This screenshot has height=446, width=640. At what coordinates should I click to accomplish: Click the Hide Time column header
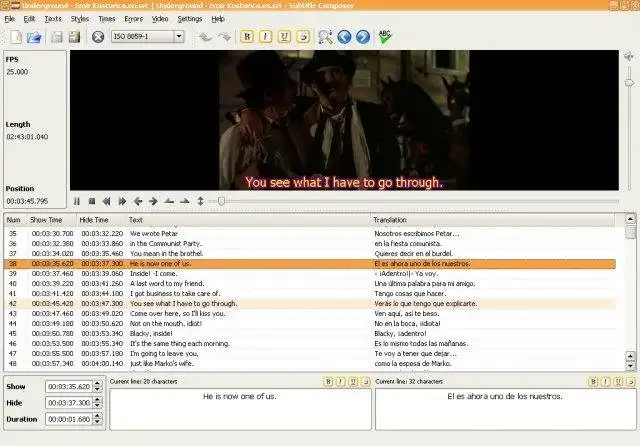pyautogui.click(x=101, y=220)
